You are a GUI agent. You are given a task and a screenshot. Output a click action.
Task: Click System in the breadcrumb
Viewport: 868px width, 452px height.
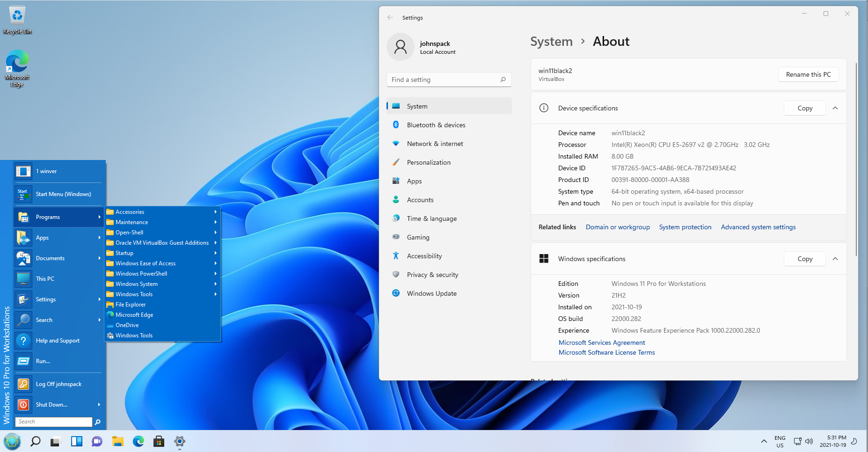(x=551, y=42)
